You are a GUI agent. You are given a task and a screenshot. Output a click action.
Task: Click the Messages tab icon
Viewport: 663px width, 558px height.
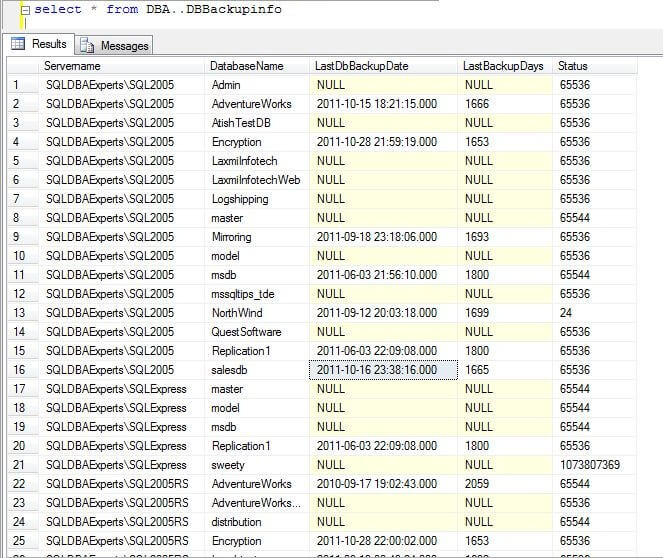click(87, 45)
